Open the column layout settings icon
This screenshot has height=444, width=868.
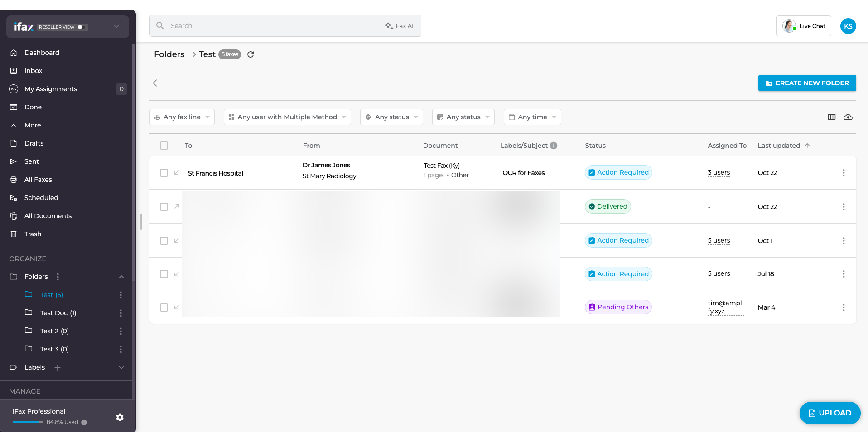pyautogui.click(x=832, y=117)
